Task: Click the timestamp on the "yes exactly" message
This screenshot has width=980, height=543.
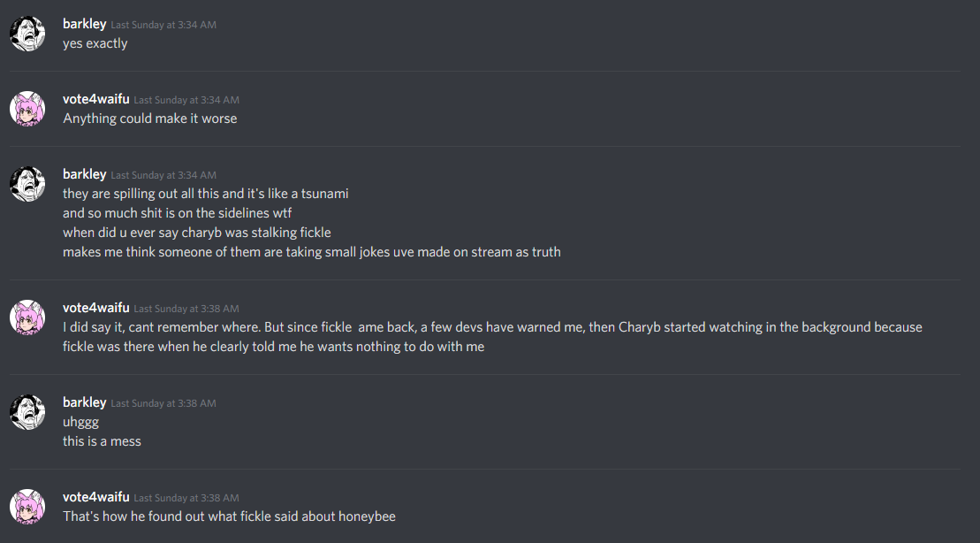Action: coord(163,26)
